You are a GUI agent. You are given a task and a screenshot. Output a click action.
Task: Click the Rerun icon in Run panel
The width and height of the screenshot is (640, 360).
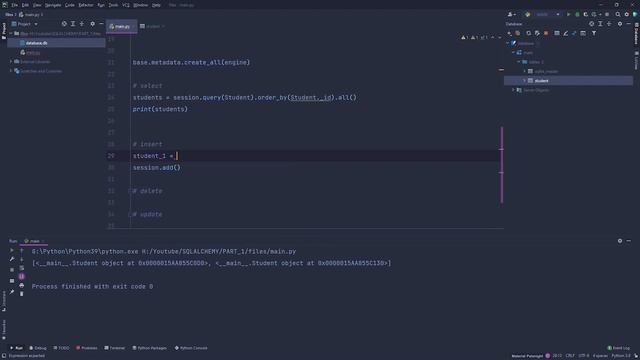click(x=12, y=250)
